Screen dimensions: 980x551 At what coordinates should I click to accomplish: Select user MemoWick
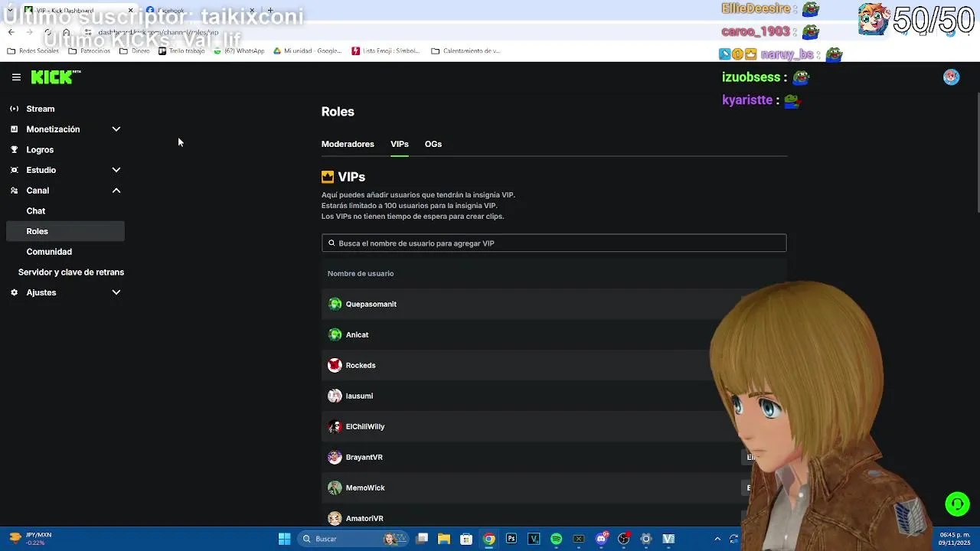365,487
